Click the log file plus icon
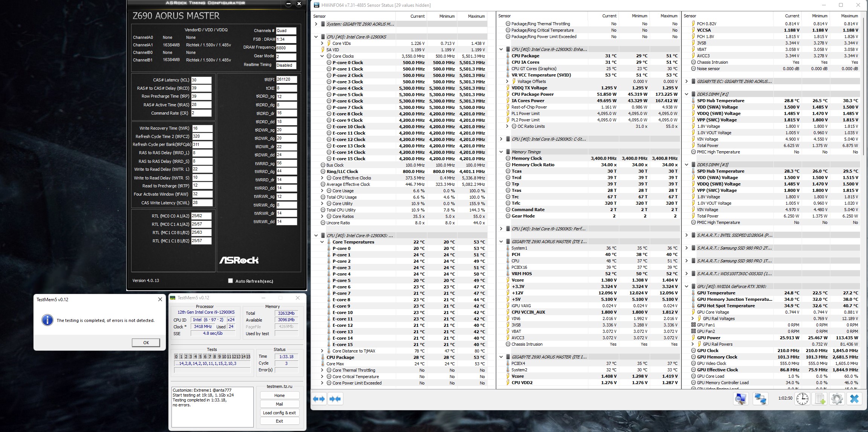Image resolution: width=868 pixels, height=432 pixels. pos(820,398)
